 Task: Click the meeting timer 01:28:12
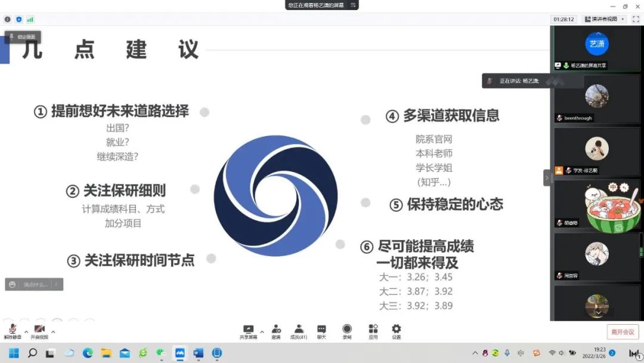click(563, 19)
